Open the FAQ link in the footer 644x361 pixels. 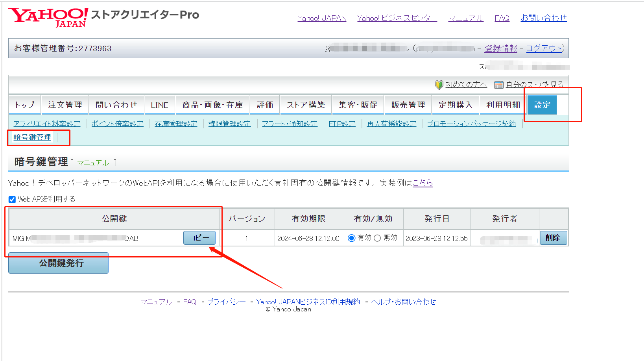coord(190,302)
